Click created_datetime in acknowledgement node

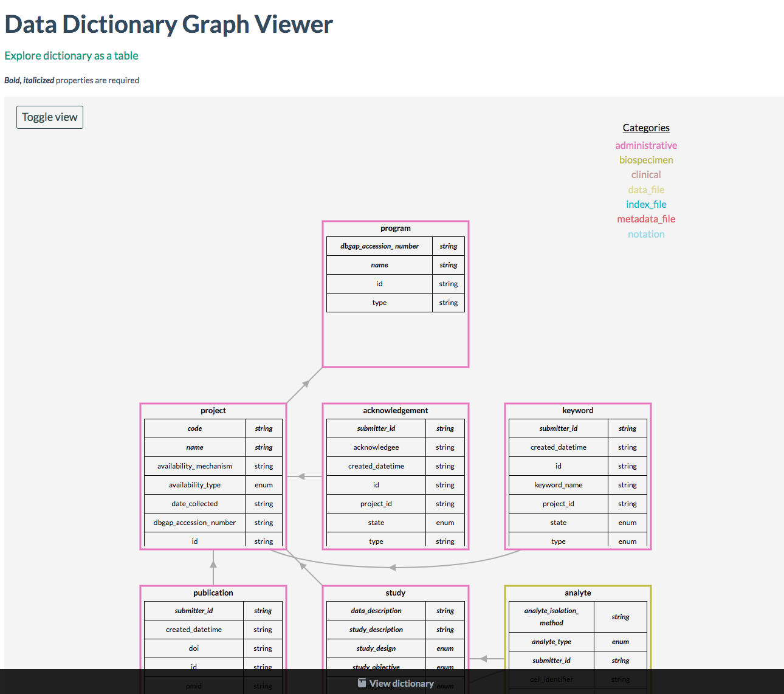click(x=376, y=466)
